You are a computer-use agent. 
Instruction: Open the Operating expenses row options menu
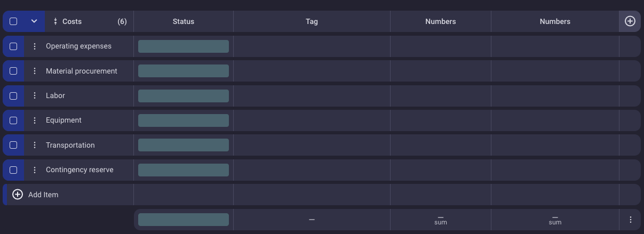pos(35,46)
